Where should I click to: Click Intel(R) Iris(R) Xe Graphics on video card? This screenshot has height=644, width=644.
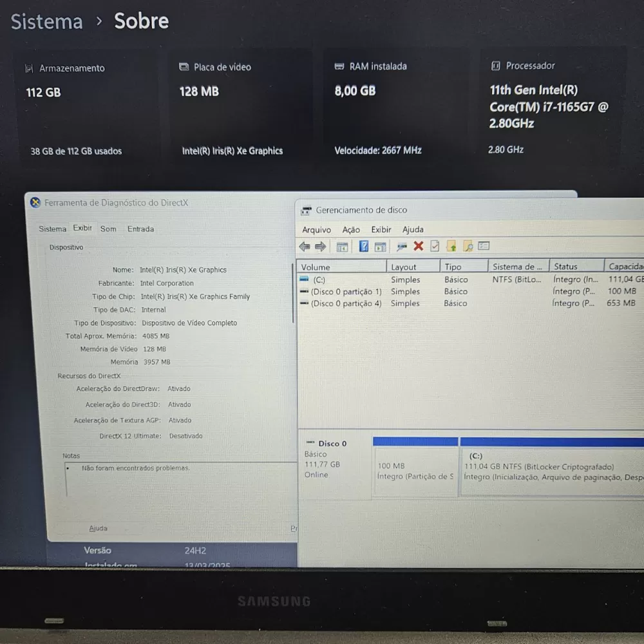(232, 151)
